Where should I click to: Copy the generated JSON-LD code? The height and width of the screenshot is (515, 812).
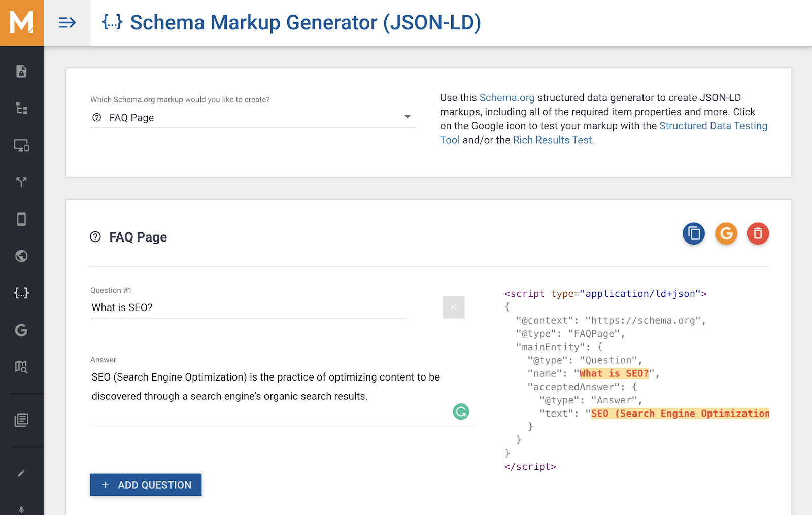[x=693, y=233]
